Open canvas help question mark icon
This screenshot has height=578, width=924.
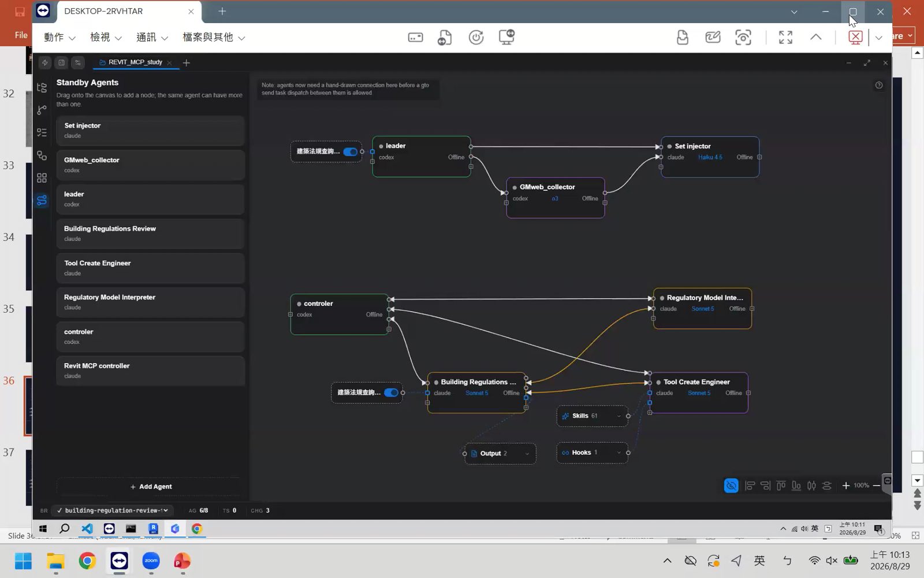pos(879,86)
